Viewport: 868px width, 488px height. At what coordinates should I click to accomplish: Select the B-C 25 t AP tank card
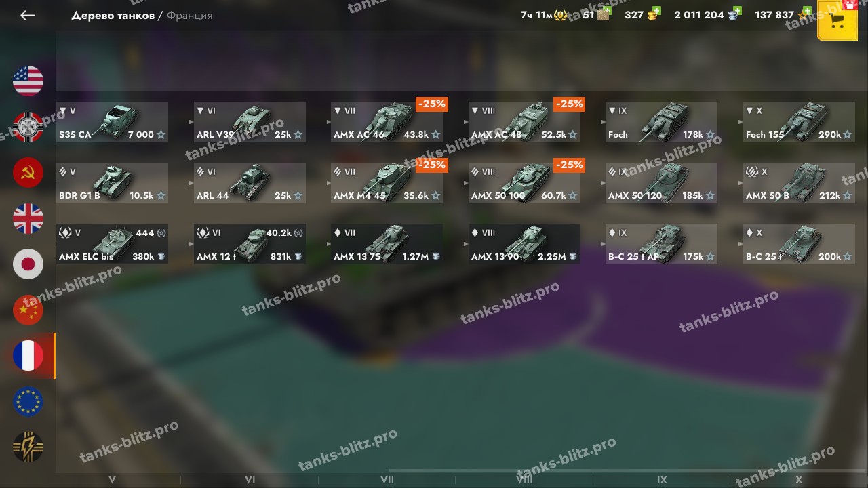coord(661,244)
